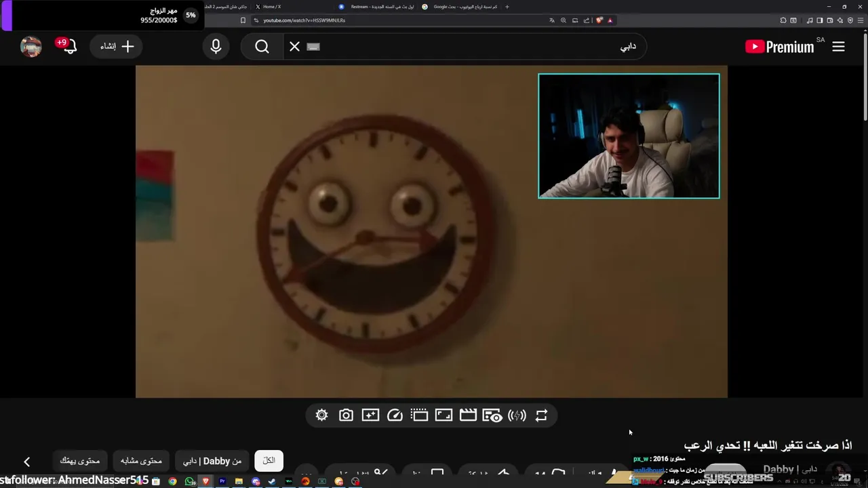Open Brave Rewards triangle icon
This screenshot has width=868, height=488.
point(610,20)
